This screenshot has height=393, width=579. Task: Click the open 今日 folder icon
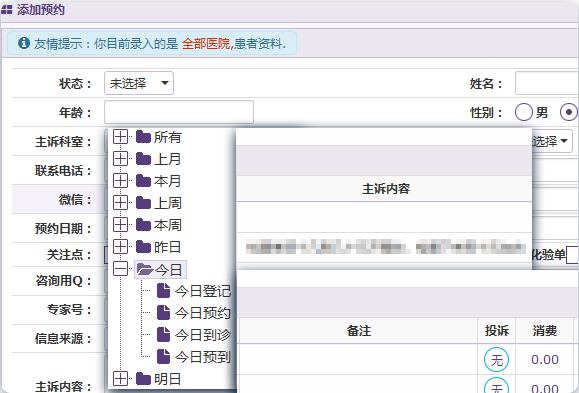tap(145, 269)
